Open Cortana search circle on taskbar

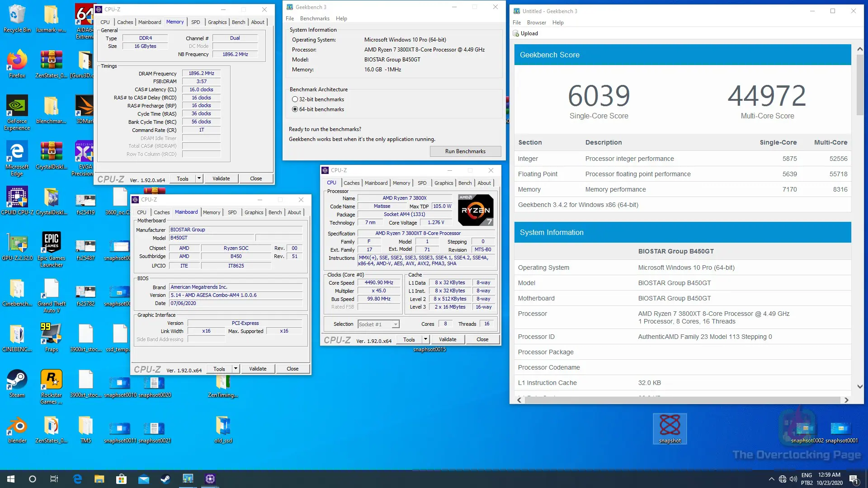[x=33, y=479]
